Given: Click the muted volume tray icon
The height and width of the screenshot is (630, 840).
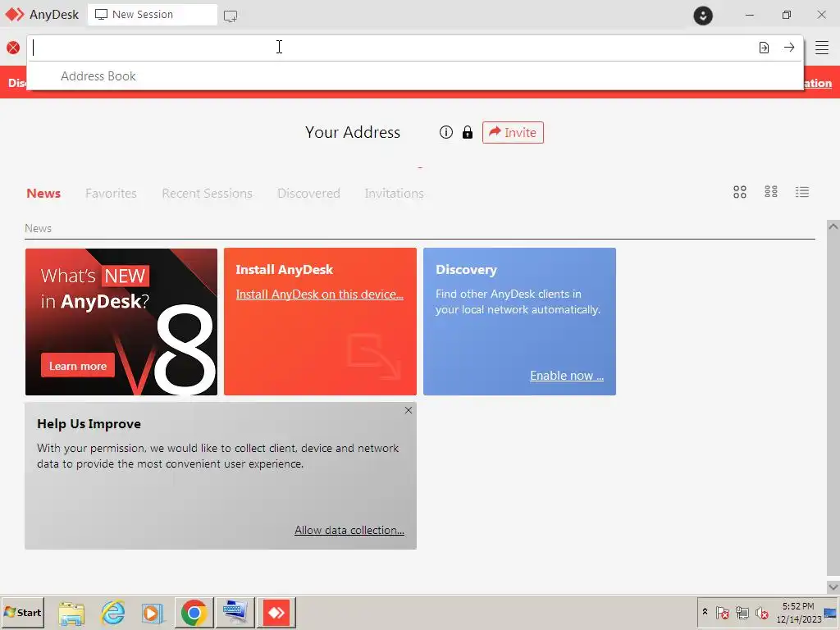Looking at the screenshot, I should [x=761, y=612].
